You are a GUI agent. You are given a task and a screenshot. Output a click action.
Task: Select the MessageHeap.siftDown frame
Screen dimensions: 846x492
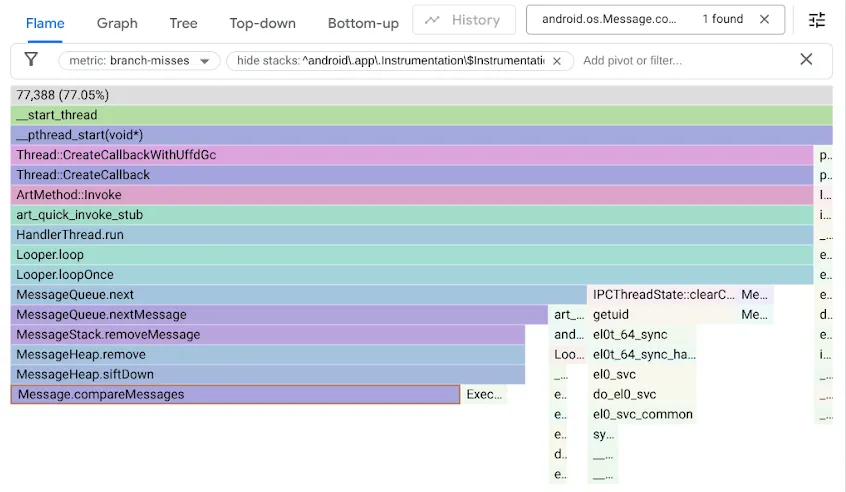[x=267, y=375]
